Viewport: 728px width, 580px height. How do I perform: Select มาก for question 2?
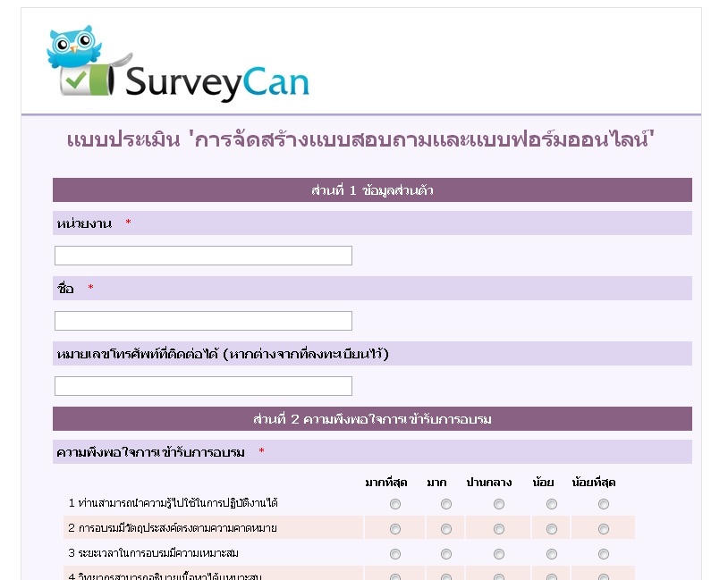446,529
